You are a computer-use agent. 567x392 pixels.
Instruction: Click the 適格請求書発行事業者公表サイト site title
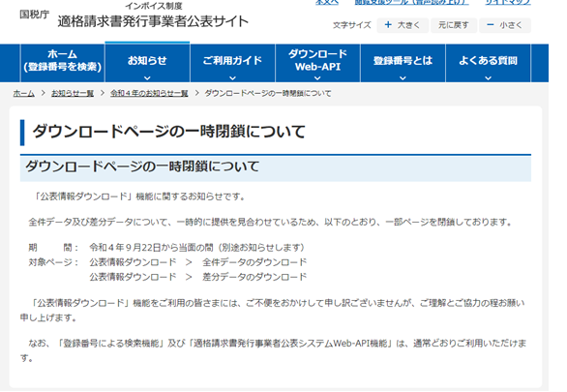pyautogui.click(x=153, y=21)
